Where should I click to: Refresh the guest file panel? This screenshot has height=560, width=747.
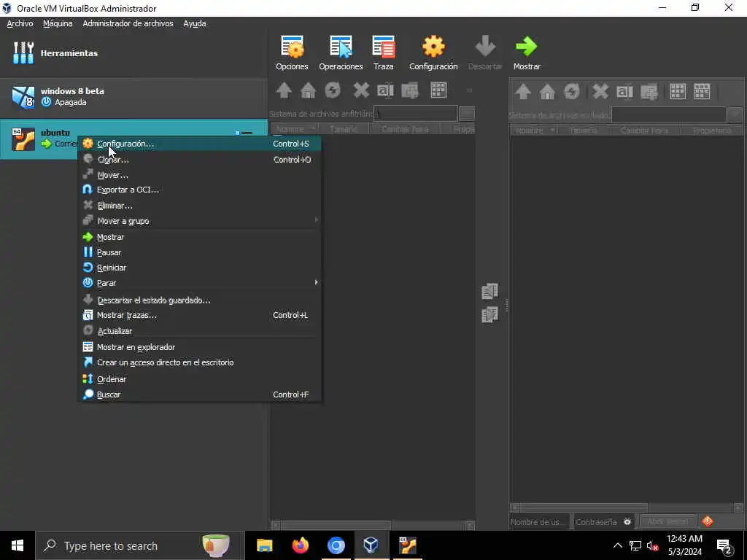572,91
